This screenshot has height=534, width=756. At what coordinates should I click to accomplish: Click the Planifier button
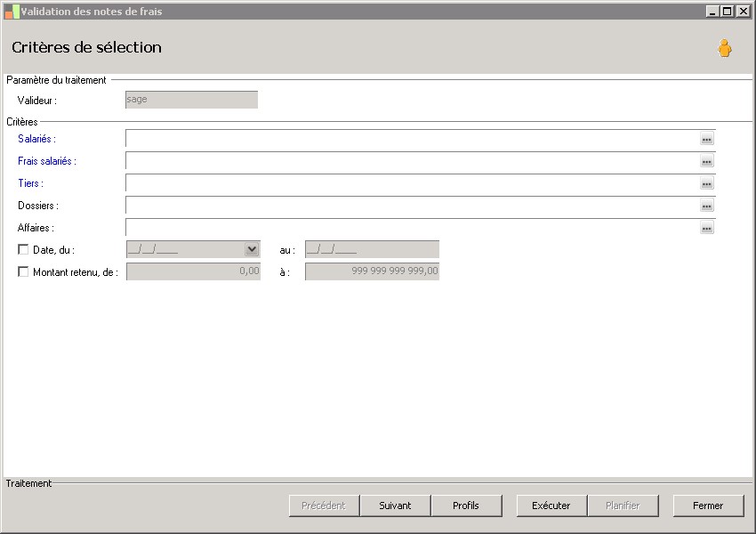(623, 506)
